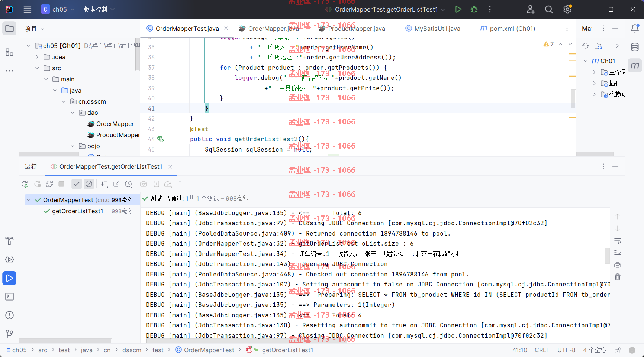Open the test history clock
Image resolution: width=644 pixels, height=357 pixels.
pyautogui.click(x=129, y=184)
